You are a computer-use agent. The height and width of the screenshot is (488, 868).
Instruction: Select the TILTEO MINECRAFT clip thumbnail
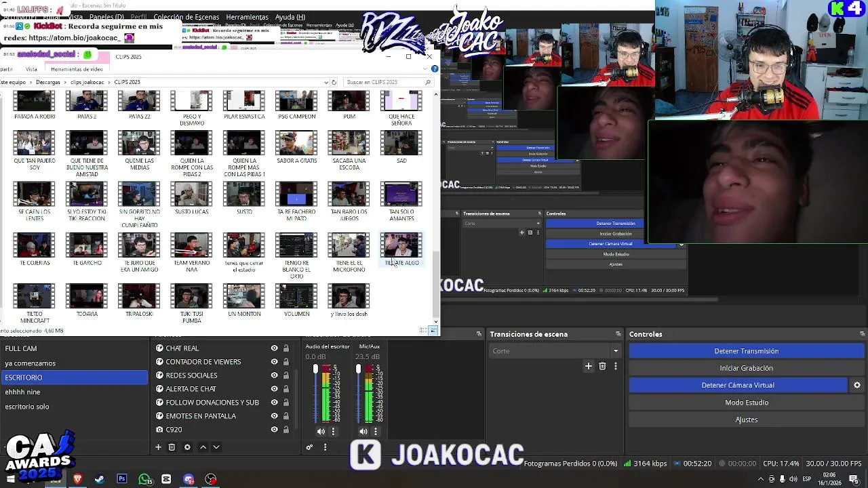(x=34, y=296)
